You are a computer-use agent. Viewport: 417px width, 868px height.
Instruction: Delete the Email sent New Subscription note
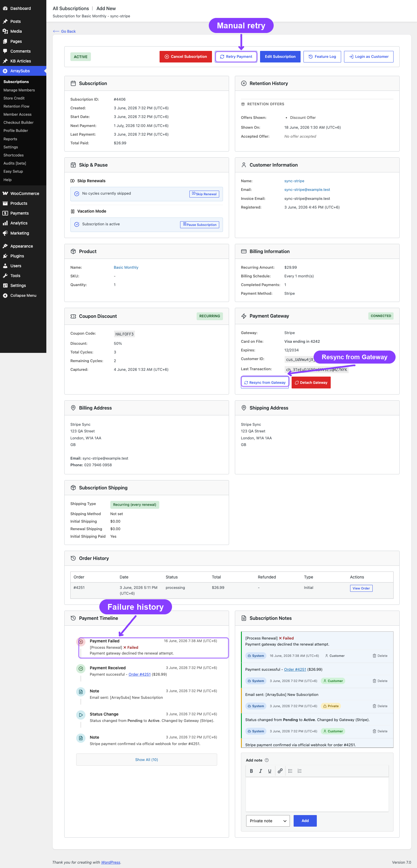(x=380, y=706)
